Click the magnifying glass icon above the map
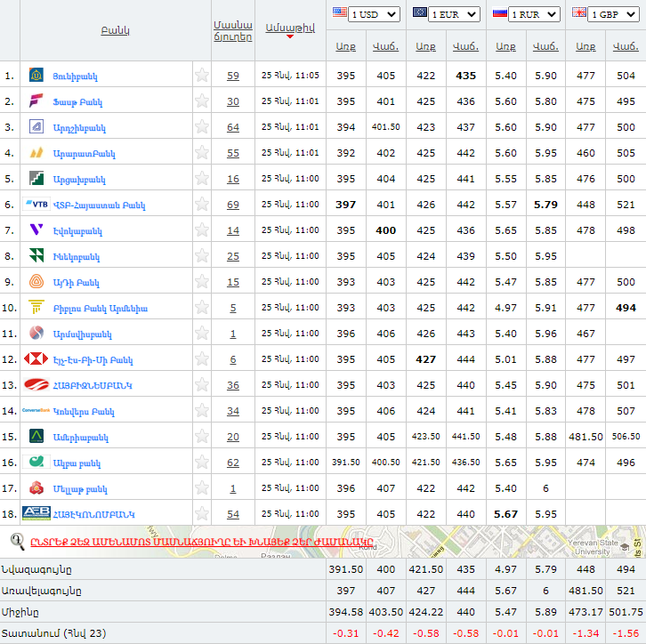This screenshot has height=644, width=646. pos(17,540)
